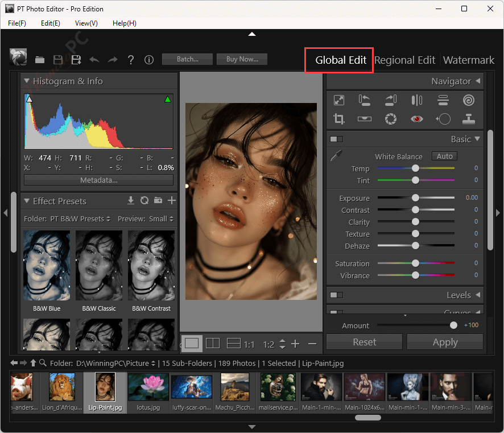Open the D:\WinningPC\Picture folder path dropdown
Viewport: 504px width, 433px height.
[115, 363]
